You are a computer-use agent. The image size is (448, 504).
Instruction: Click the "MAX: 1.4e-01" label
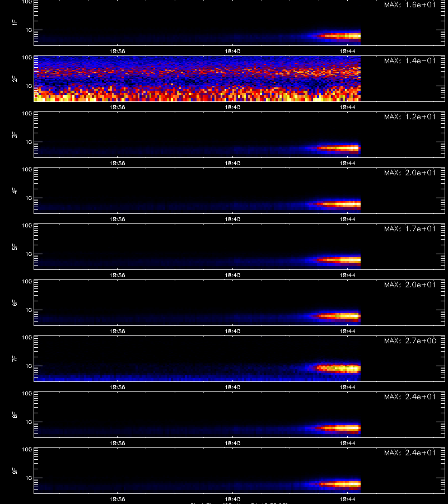point(410,60)
